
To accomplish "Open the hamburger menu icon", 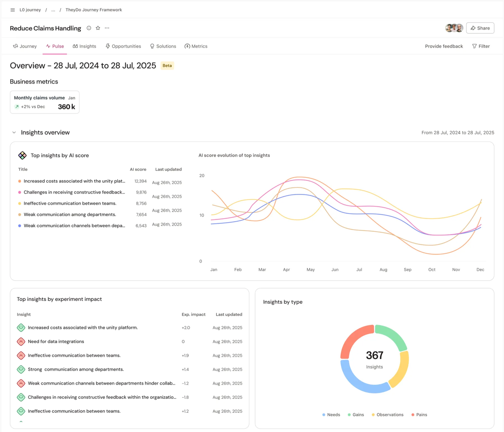I will [13, 10].
